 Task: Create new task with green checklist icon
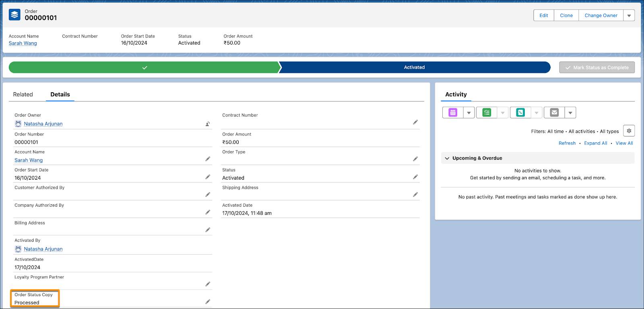[487, 112]
